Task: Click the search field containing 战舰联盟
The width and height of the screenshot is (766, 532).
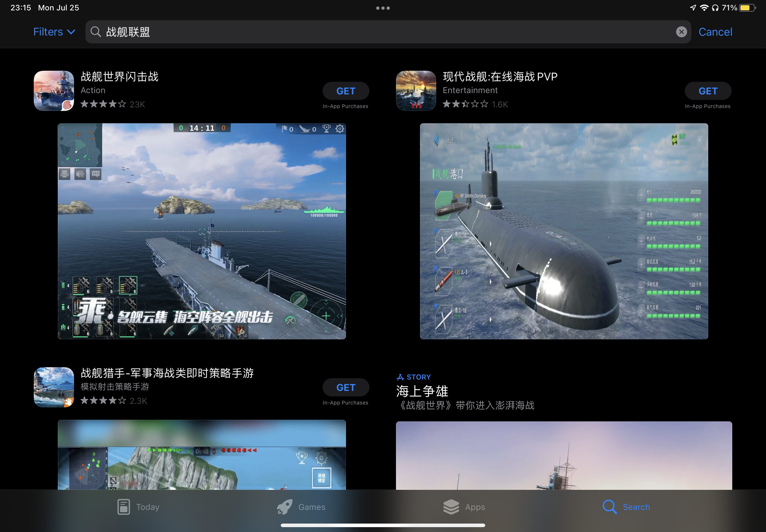Action: point(388,32)
